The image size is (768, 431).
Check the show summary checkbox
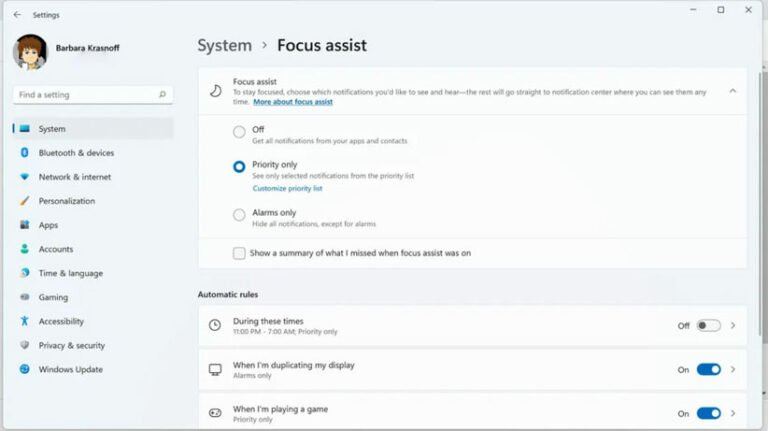(x=239, y=253)
